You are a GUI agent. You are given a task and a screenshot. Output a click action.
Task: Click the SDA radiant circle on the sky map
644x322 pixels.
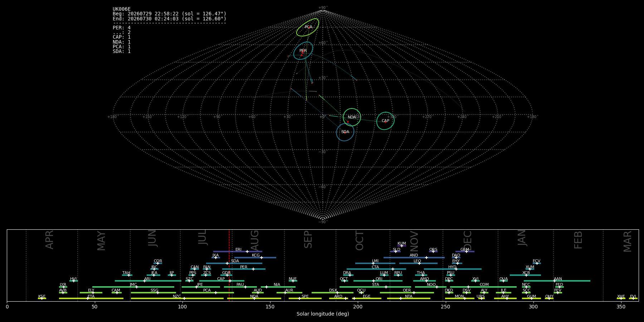(x=345, y=132)
